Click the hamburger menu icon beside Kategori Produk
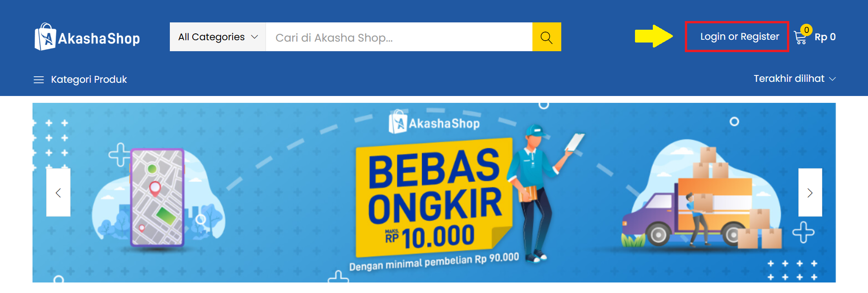868x293 pixels. [38, 80]
